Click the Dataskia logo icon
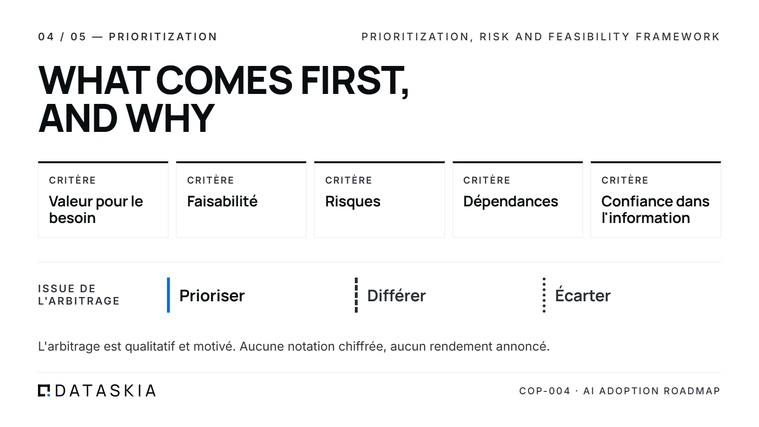The width and height of the screenshot is (759, 427). click(x=44, y=390)
